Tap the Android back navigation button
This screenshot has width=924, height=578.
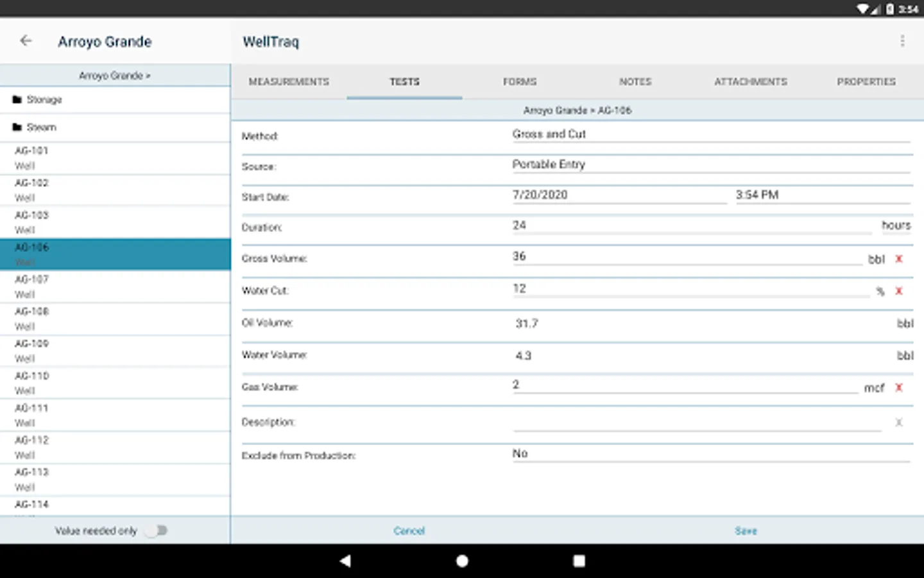coord(345,561)
